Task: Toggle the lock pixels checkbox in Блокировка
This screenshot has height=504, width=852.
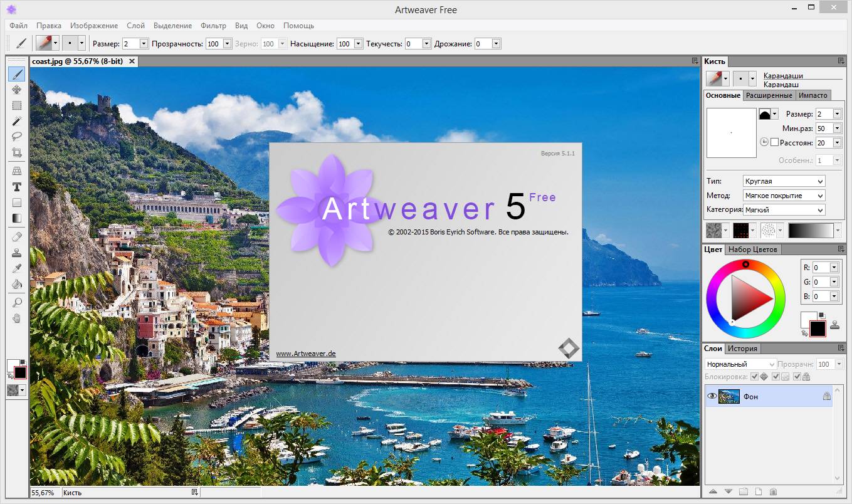Action: pyautogui.click(x=776, y=377)
